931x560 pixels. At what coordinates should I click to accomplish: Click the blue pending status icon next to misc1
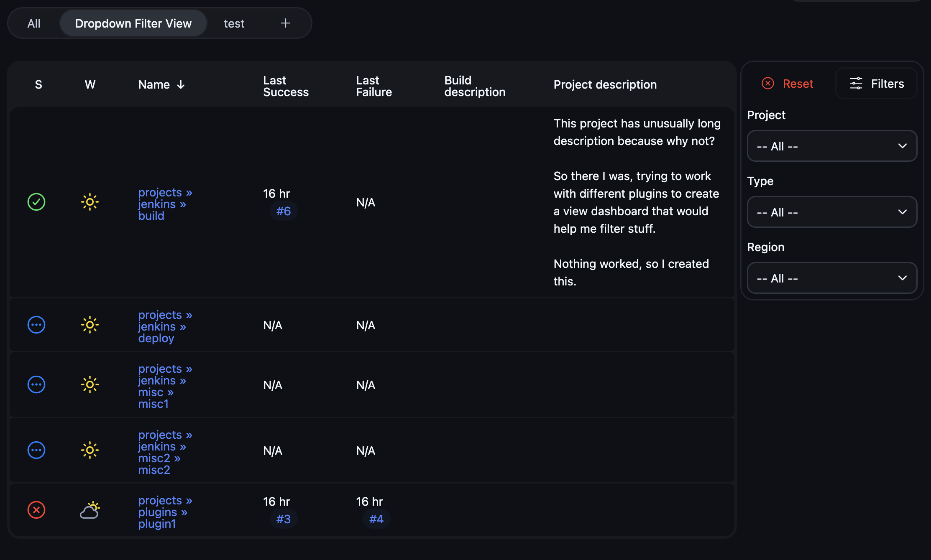click(x=36, y=384)
